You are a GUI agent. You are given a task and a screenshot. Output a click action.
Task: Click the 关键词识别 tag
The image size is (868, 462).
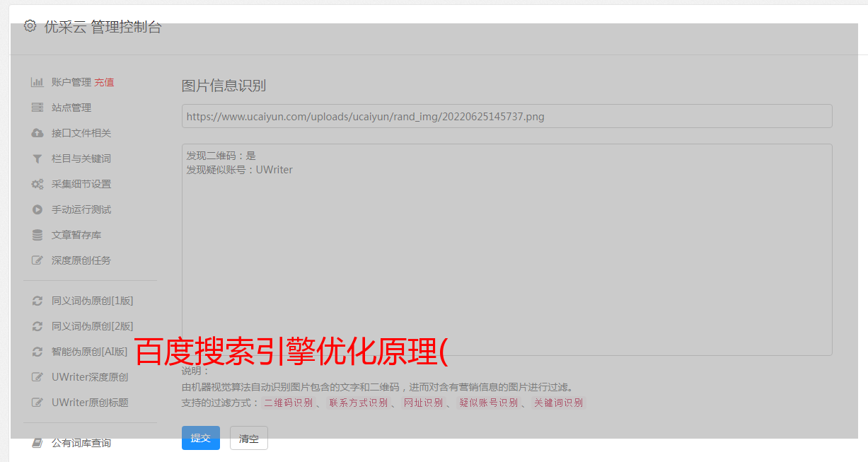(559, 403)
